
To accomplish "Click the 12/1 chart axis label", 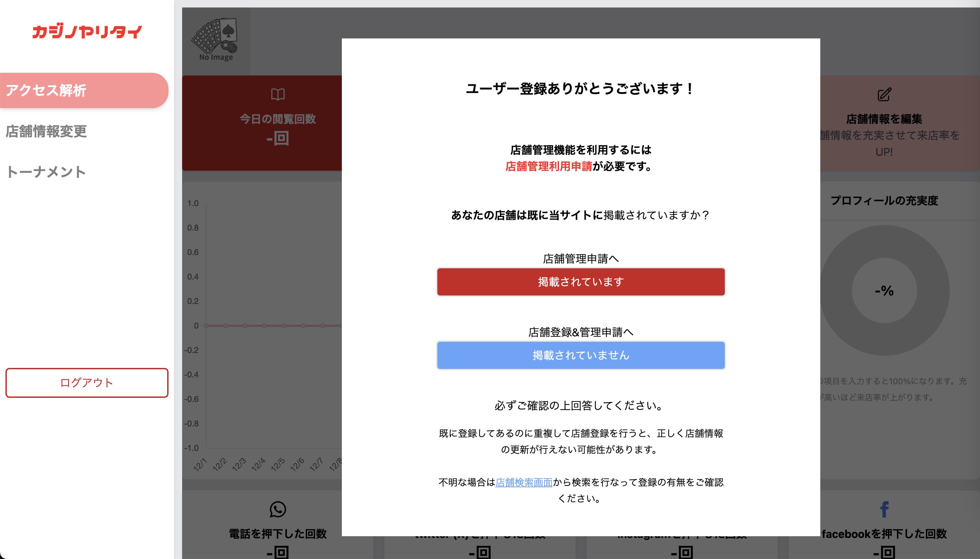I will coord(200,464).
